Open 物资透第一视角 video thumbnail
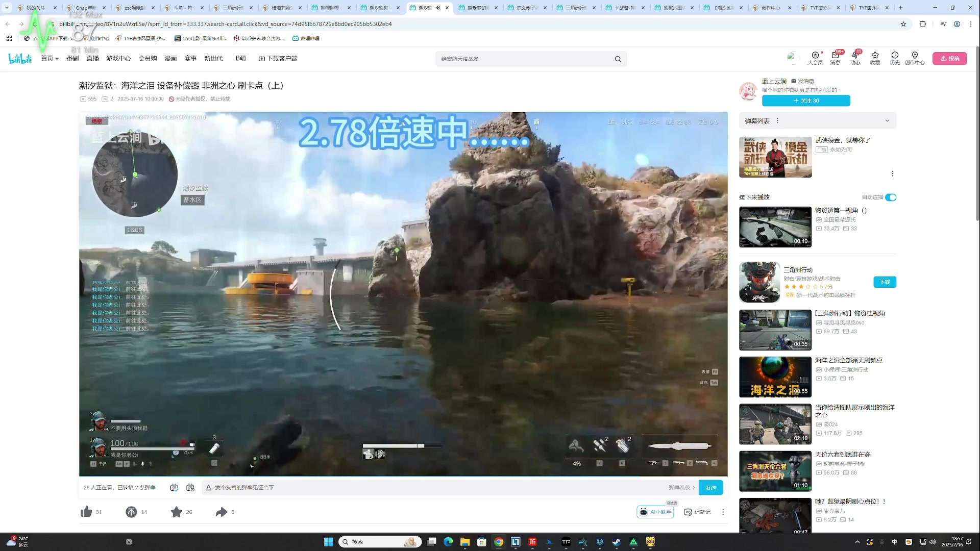 point(775,227)
